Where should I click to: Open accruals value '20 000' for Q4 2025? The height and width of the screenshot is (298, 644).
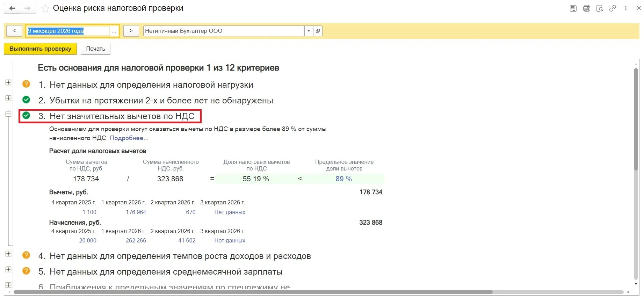pyautogui.click(x=88, y=240)
